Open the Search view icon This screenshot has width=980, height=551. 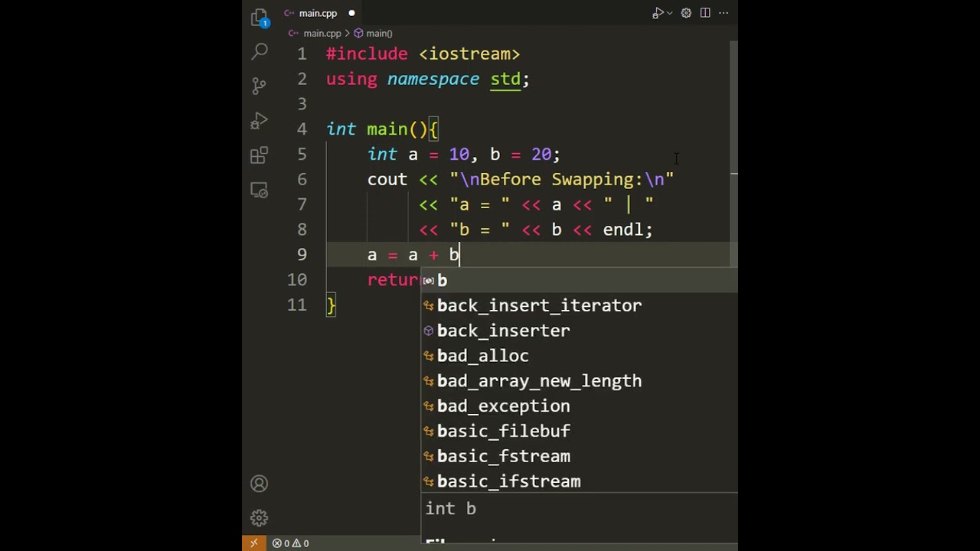(x=260, y=51)
